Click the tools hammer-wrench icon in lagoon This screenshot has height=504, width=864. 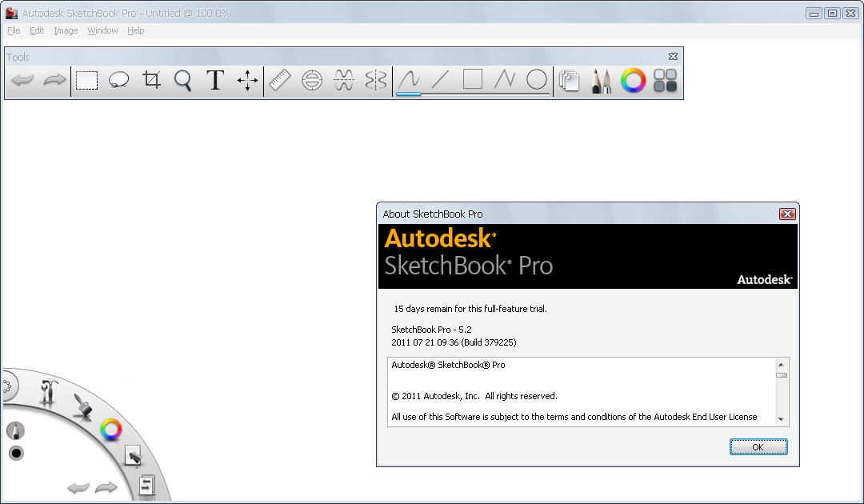pyautogui.click(x=50, y=392)
